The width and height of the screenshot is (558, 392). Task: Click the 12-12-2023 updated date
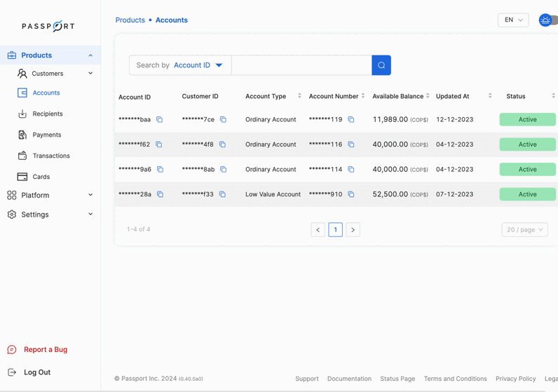tap(454, 120)
